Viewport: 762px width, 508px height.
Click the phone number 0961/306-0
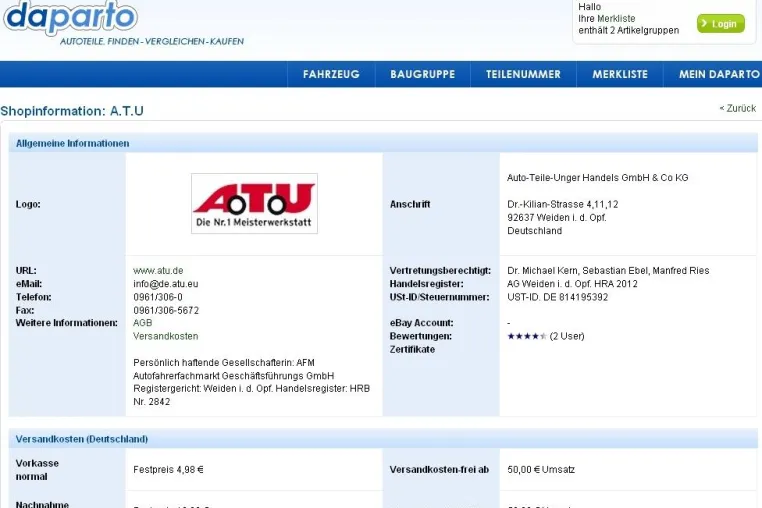pyautogui.click(x=158, y=297)
